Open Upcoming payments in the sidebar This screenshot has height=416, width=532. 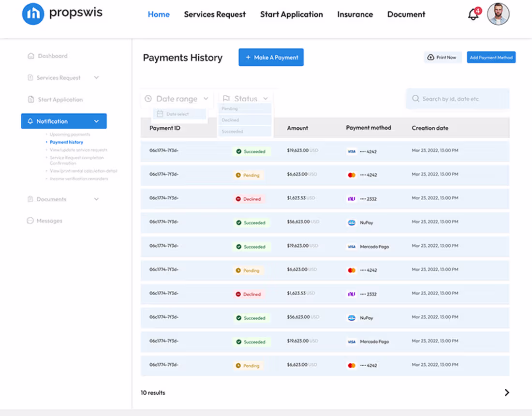pyautogui.click(x=70, y=134)
